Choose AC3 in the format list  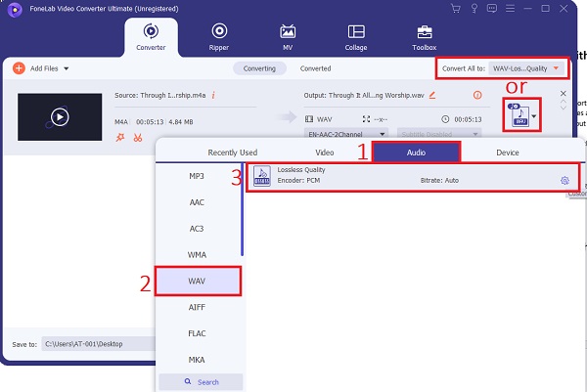(x=197, y=229)
